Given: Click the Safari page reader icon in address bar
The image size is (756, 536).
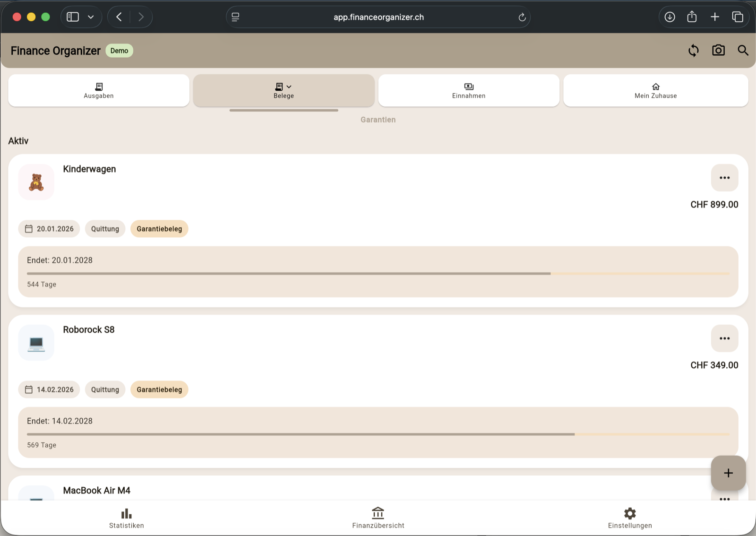Looking at the screenshot, I should (235, 17).
